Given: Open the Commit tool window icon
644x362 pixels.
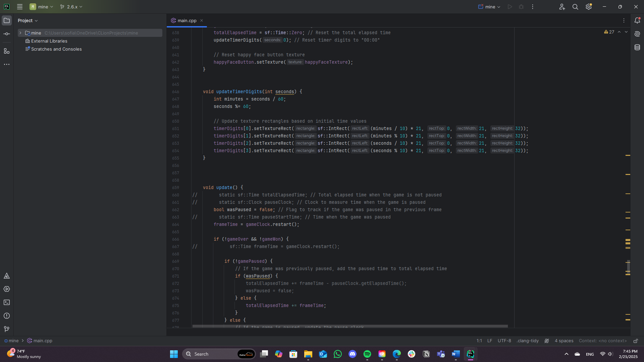Looking at the screenshot, I should click(x=7, y=34).
